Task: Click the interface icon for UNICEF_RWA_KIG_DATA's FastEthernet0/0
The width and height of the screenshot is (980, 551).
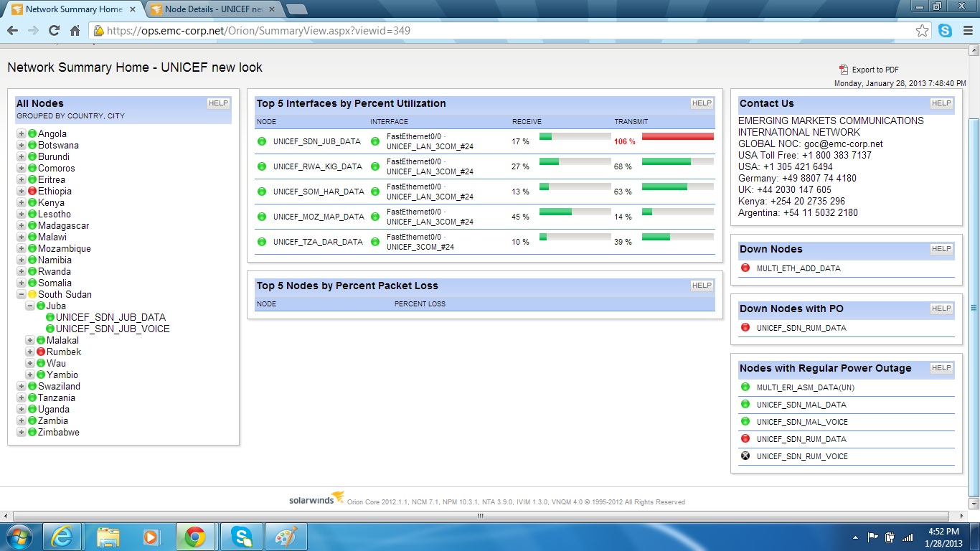Action: (374, 165)
